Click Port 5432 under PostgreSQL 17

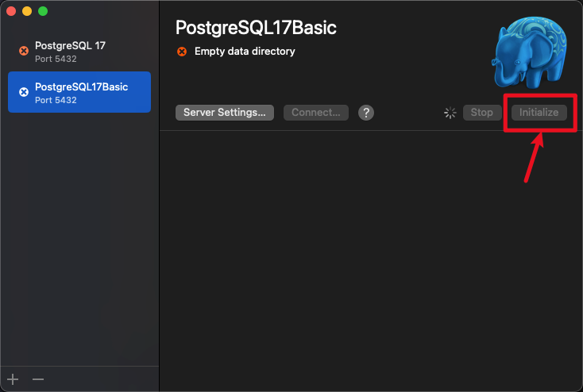pos(56,59)
